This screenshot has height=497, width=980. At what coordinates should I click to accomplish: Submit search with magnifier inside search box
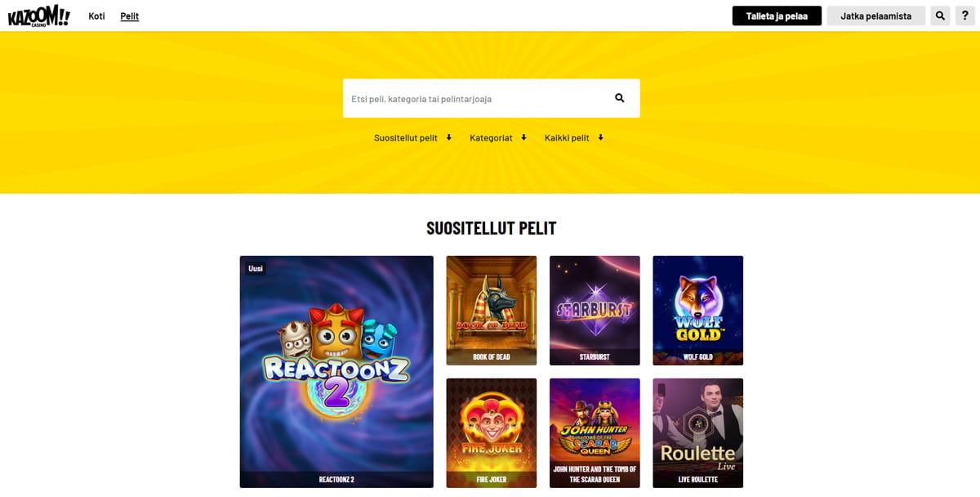click(x=620, y=98)
